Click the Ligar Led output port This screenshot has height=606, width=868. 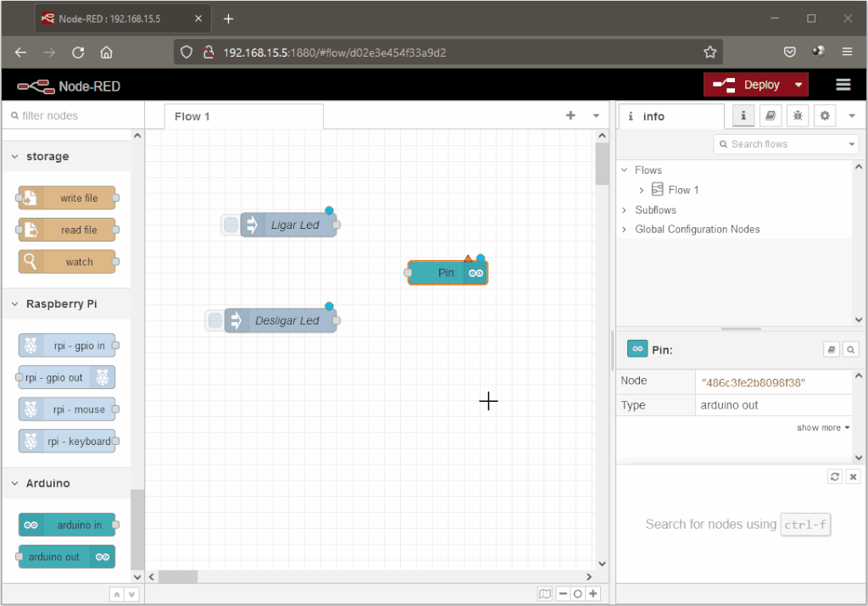[336, 225]
